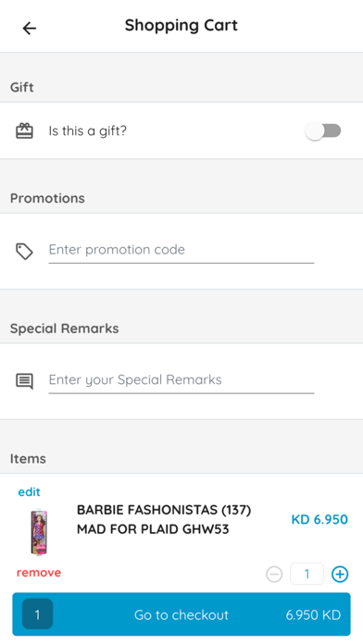Go back using the arrow icon
This screenshot has height=644, width=363.
[x=30, y=28]
